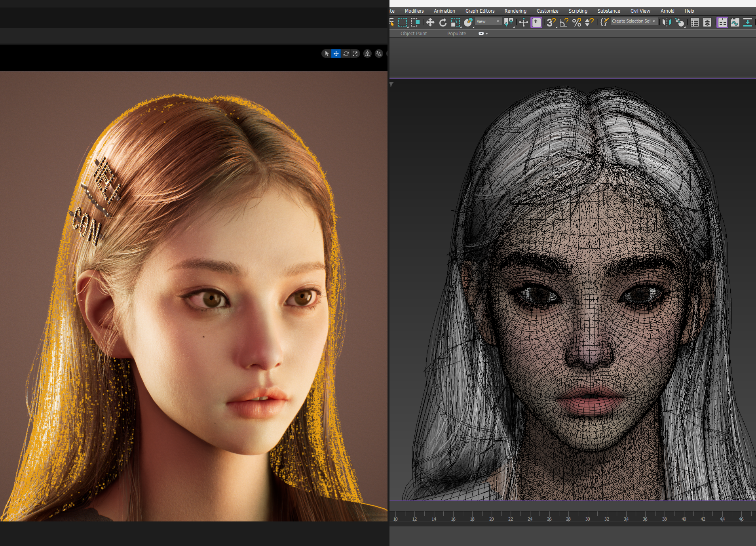Toggle Keyboard Shortcut Override button
The width and height of the screenshot is (756, 546).
point(536,22)
